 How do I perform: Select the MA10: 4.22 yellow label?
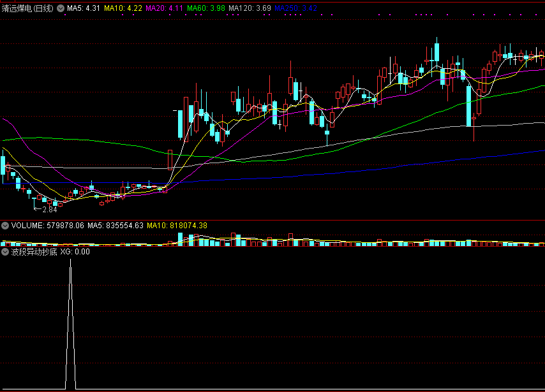pyautogui.click(x=123, y=8)
